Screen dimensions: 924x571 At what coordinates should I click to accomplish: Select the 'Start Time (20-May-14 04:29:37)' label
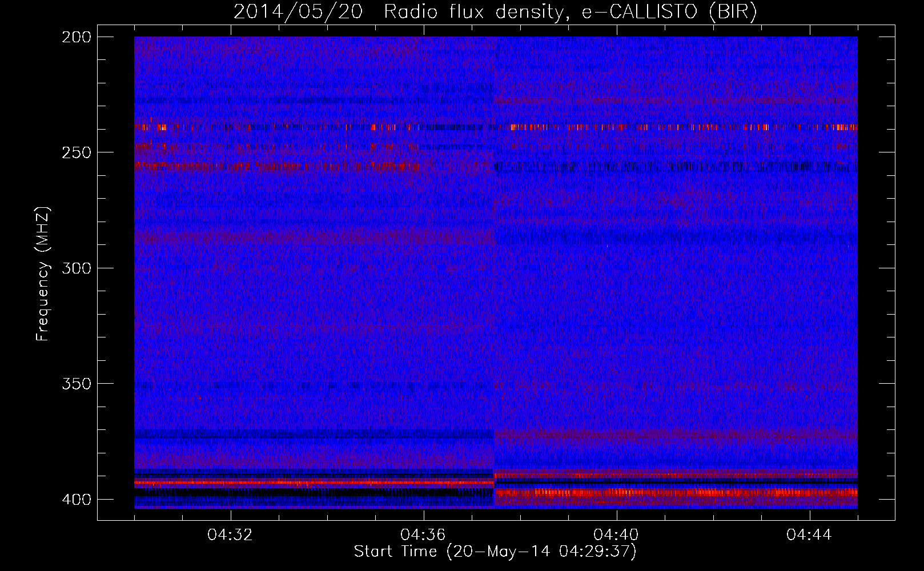[x=495, y=552]
